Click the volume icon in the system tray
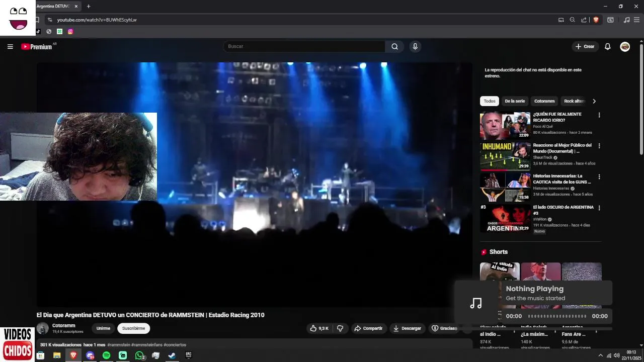Image resolution: width=644 pixels, height=362 pixels. 616,355
